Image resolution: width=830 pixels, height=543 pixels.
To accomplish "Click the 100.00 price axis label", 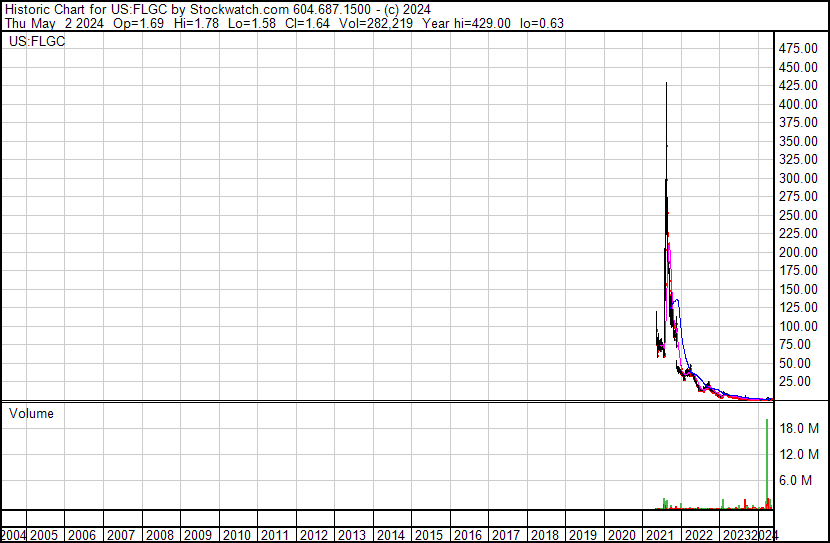I will (x=800, y=326).
